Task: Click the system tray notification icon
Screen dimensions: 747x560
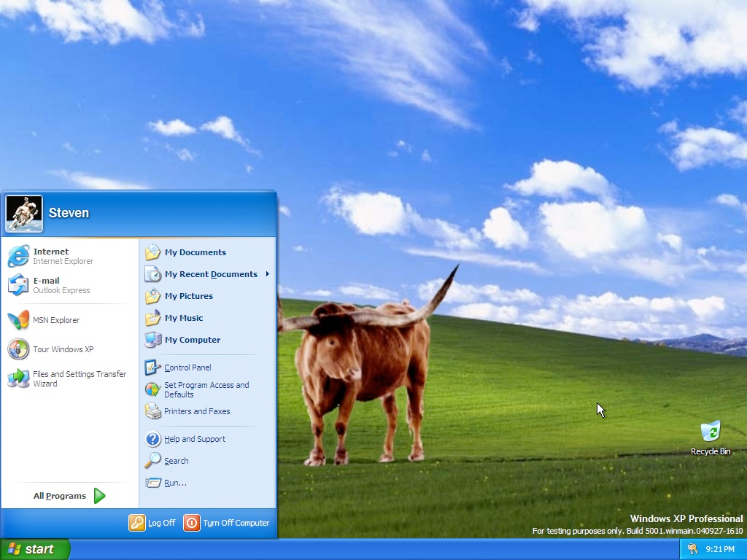Action: [x=692, y=549]
